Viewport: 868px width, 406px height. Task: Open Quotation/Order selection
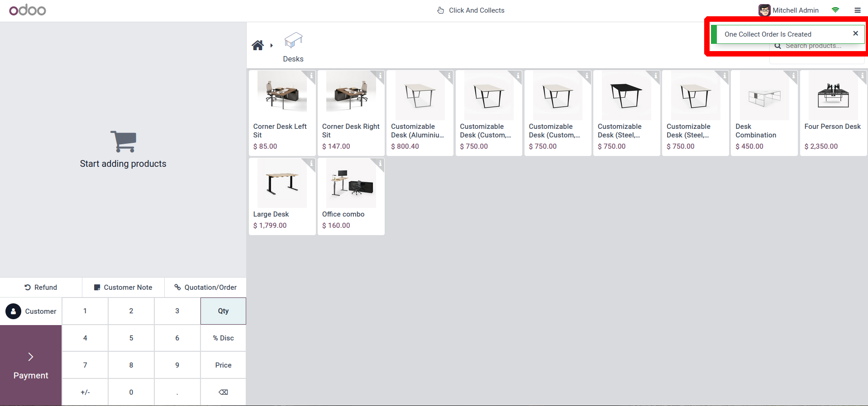point(205,288)
